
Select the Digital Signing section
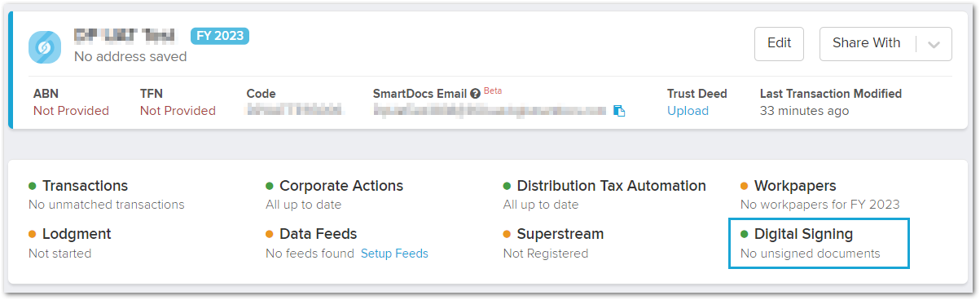803,234
